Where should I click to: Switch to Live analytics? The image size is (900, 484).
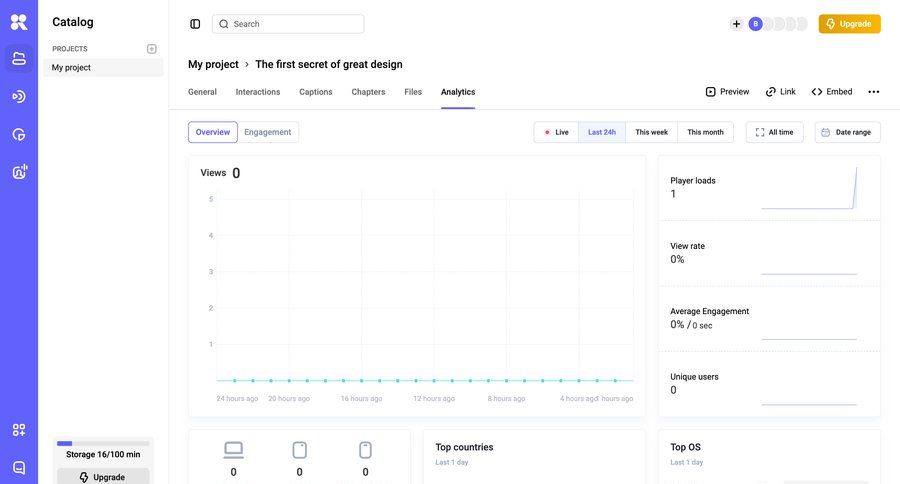tap(556, 132)
